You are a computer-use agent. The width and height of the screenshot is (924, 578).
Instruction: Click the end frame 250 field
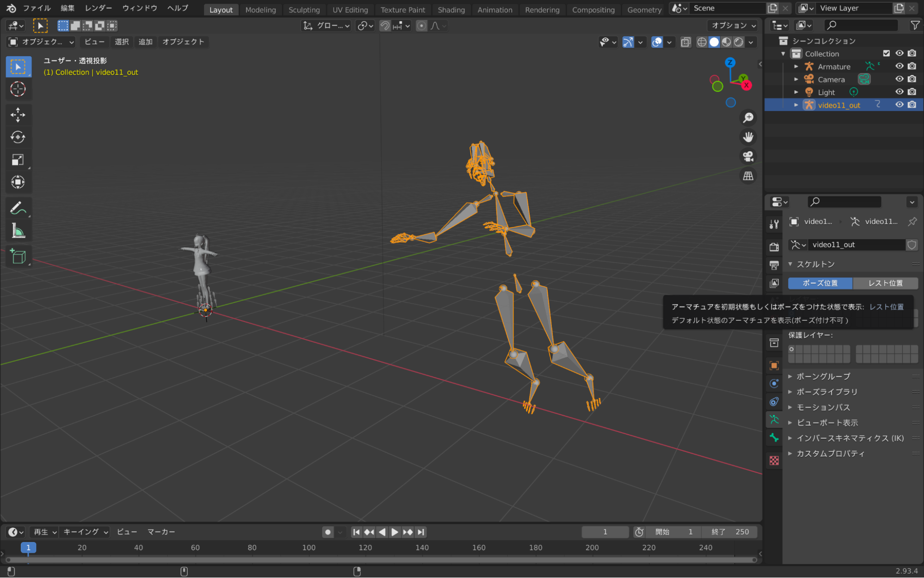point(729,532)
